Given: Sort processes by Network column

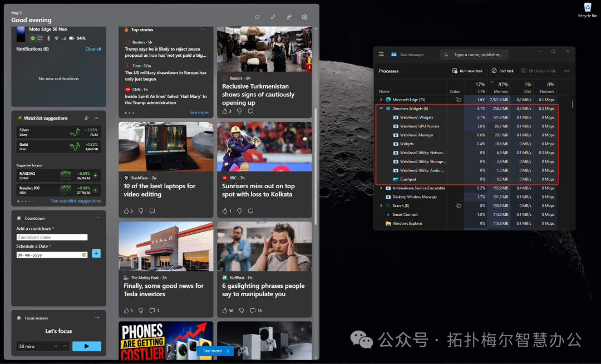Looking at the screenshot, I should (545, 87).
